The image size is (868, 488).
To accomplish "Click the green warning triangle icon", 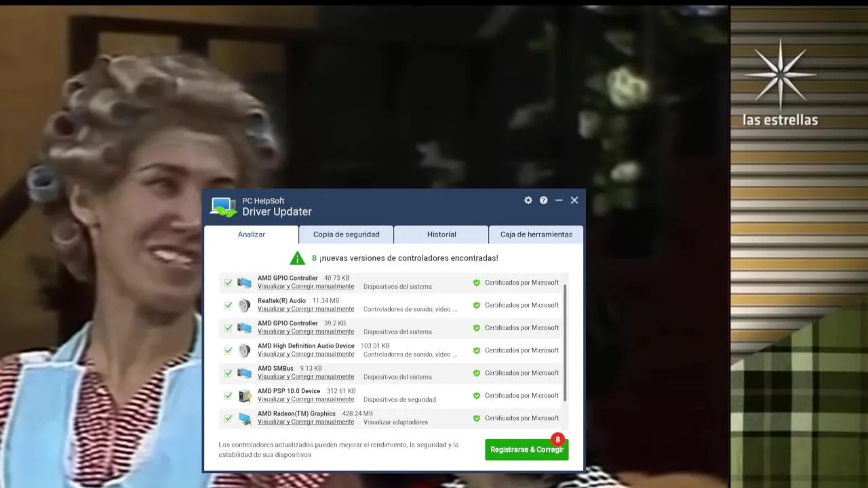I will (x=297, y=258).
